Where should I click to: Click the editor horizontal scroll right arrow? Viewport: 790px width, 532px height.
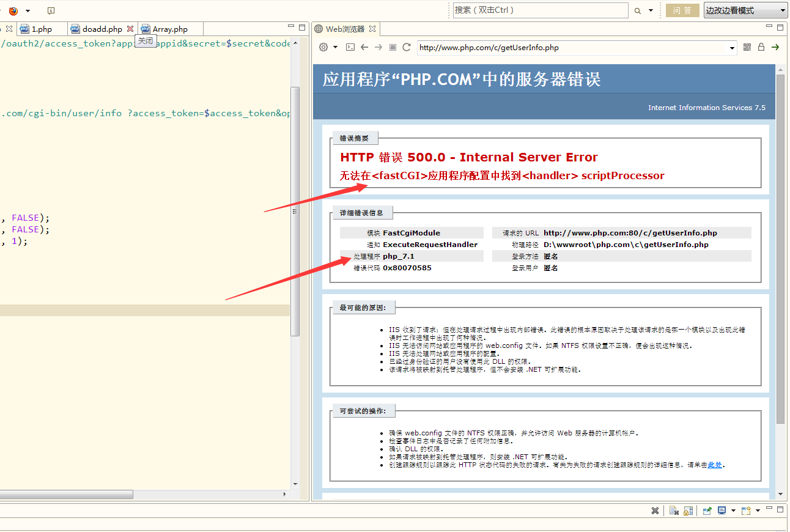coord(284,493)
